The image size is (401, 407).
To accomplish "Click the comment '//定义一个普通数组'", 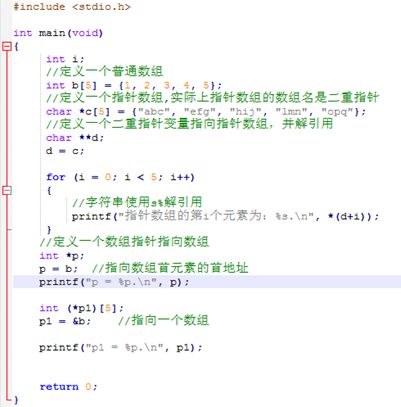I will coord(104,72).
